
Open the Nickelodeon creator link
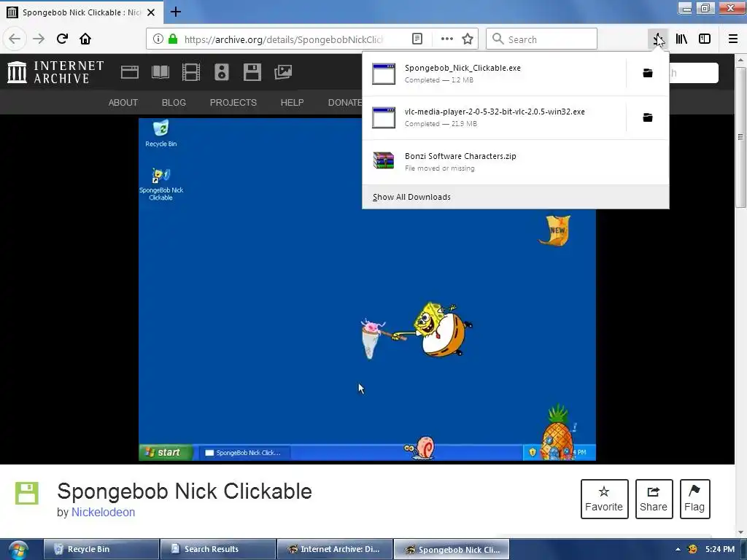(x=103, y=513)
